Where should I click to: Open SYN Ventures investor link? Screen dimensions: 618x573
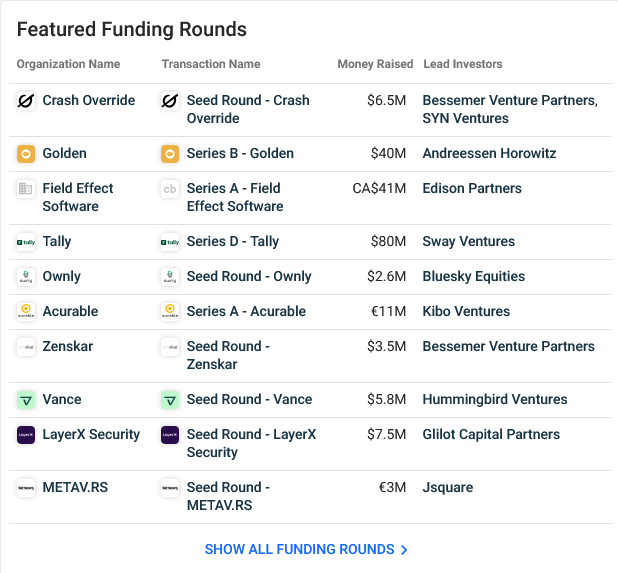click(x=465, y=118)
